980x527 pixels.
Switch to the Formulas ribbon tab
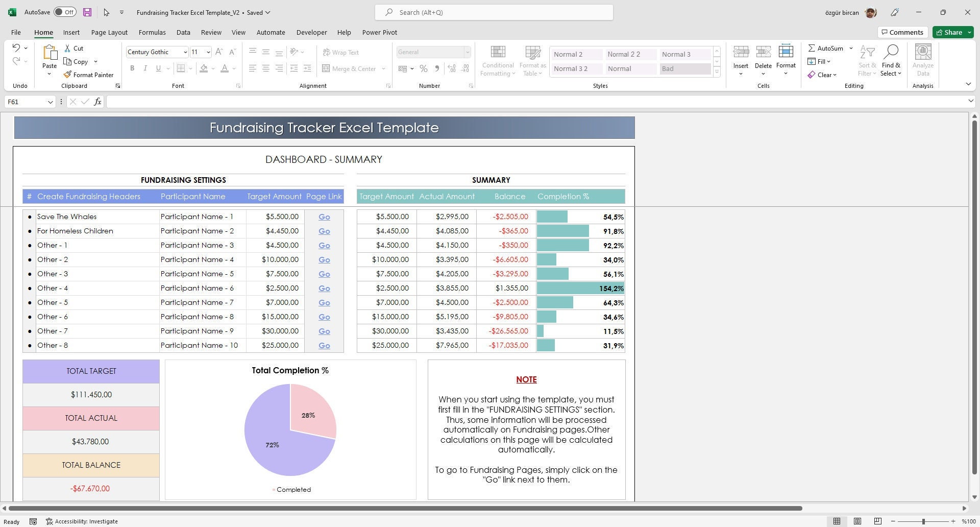coord(152,32)
